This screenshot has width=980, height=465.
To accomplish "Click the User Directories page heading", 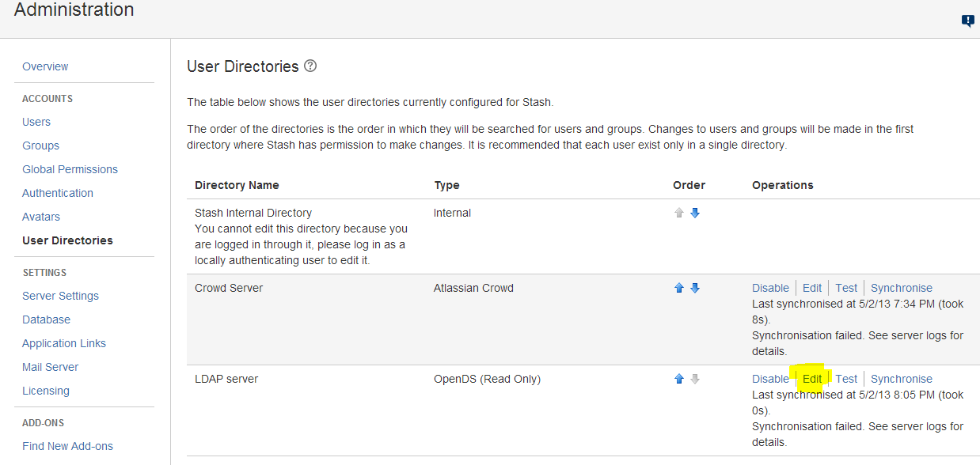I will [242, 66].
